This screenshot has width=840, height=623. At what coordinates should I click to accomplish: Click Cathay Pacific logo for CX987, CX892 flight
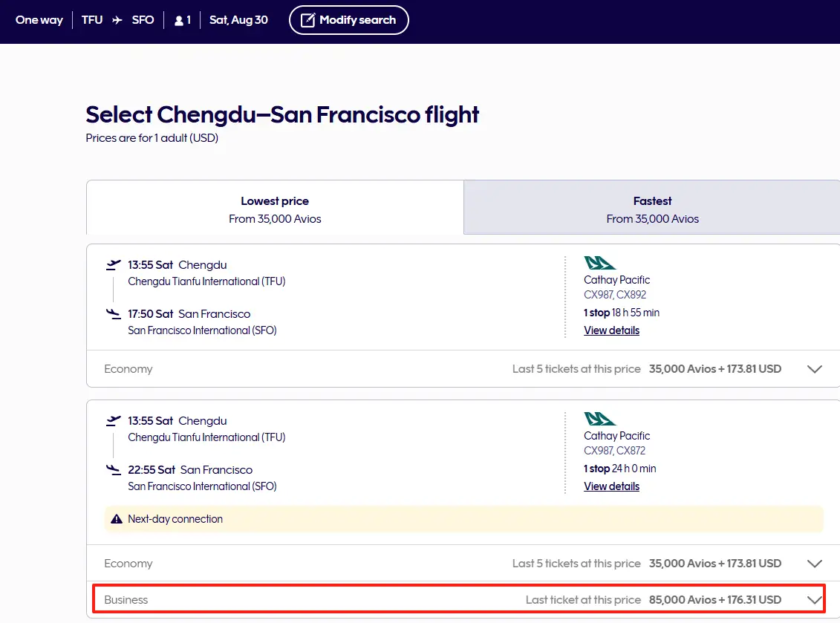599,263
